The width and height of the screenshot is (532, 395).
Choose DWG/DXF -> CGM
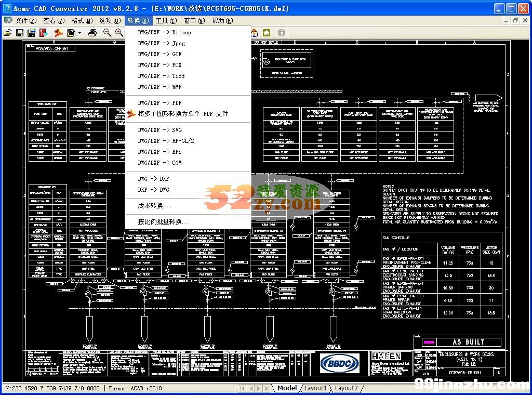(188, 163)
